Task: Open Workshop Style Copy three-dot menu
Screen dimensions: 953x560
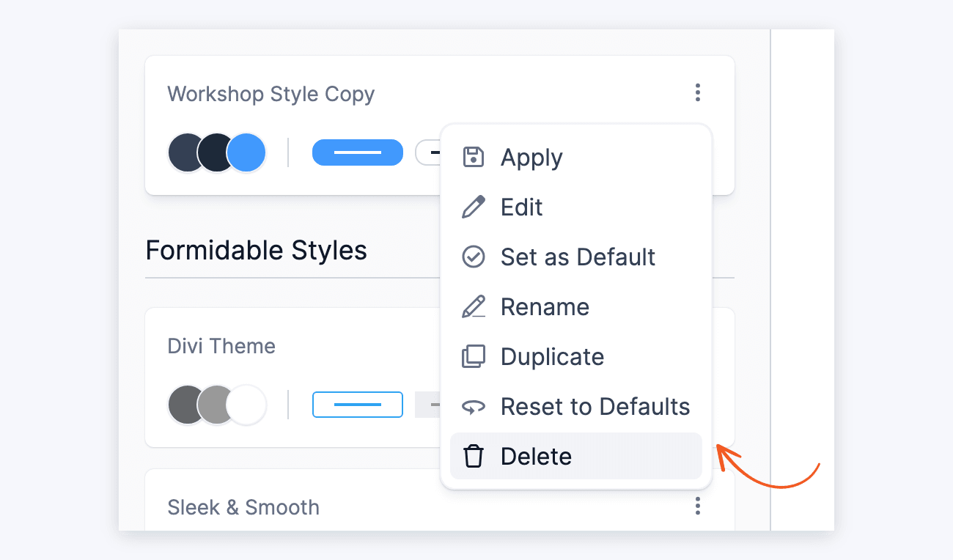Action: tap(697, 93)
